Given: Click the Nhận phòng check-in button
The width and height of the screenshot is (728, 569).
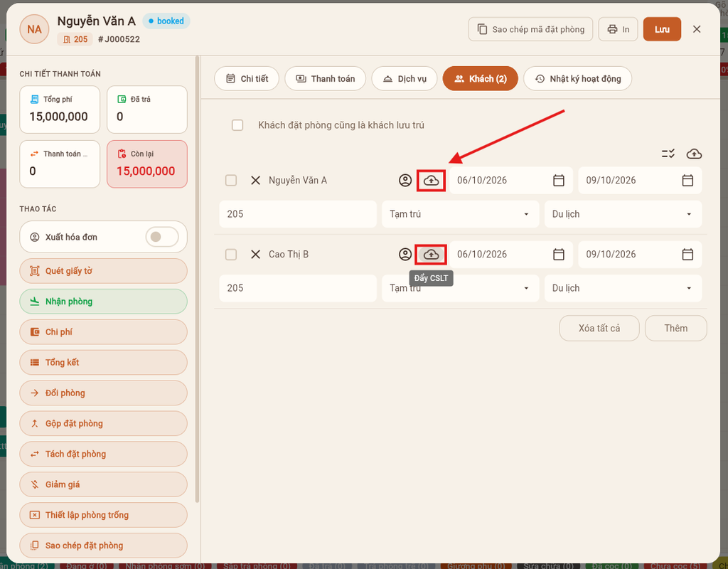Looking at the screenshot, I should [x=104, y=302].
